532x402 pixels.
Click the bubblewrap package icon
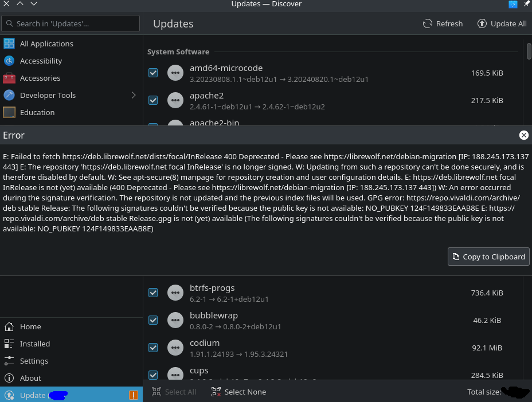coord(175,320)
